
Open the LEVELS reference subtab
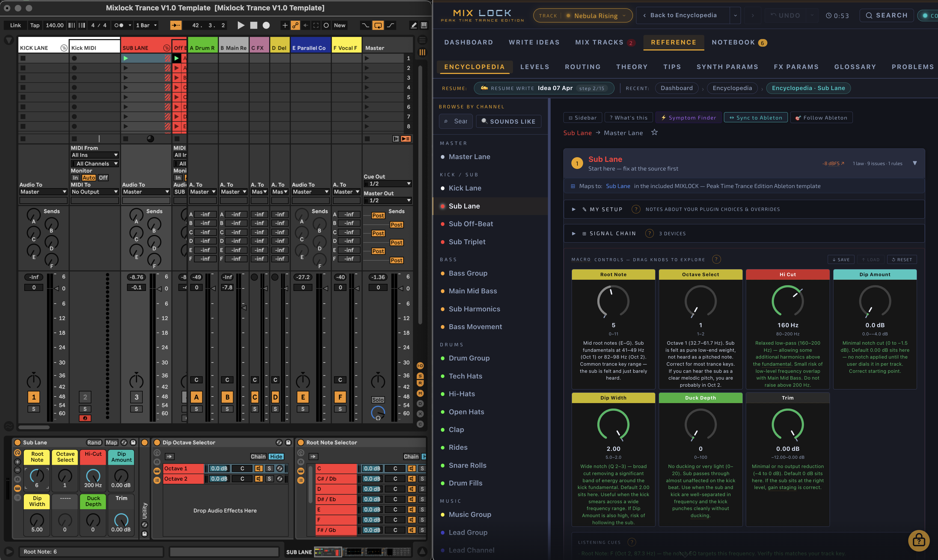tap(535, 67)
